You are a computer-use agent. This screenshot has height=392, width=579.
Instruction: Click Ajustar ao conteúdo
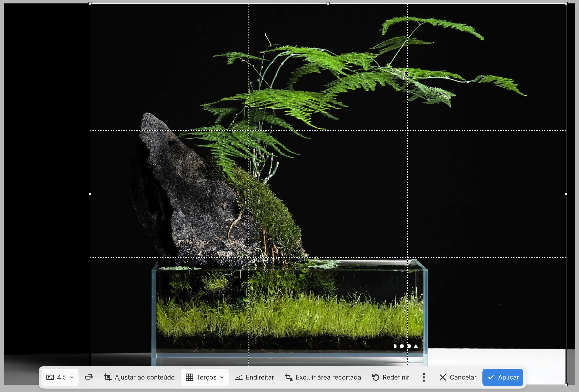click(x=139, y=377)
